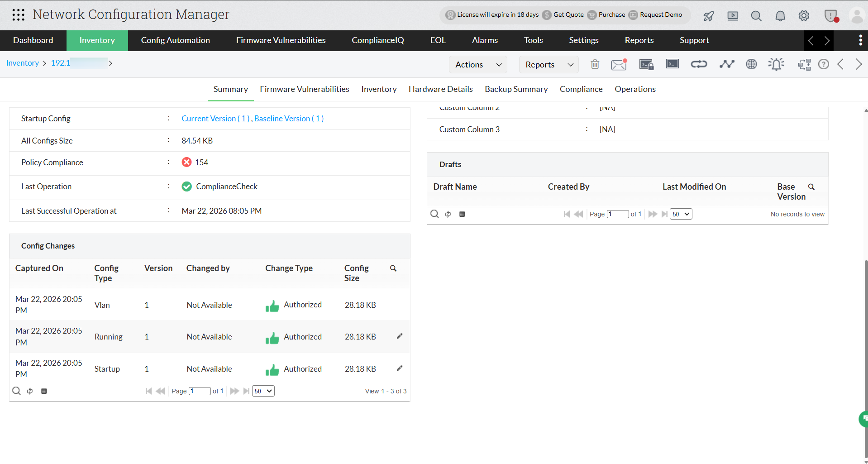Open the email notification icon in the toolbar

pos(619,64)
